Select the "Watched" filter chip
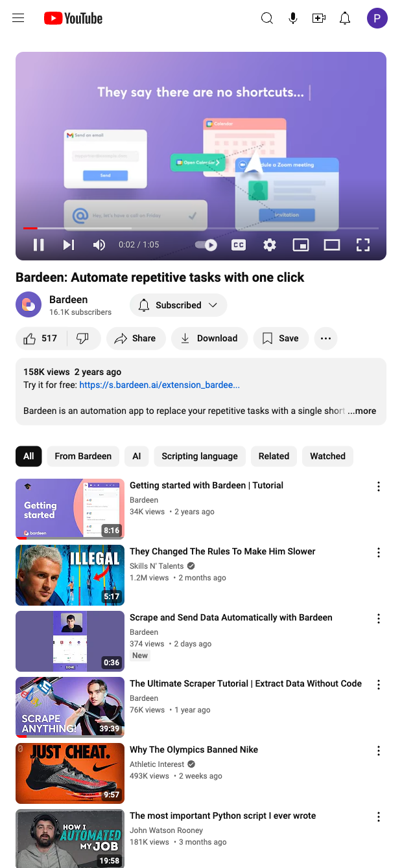Screen dimensions: 402x868 pos(327,456)
